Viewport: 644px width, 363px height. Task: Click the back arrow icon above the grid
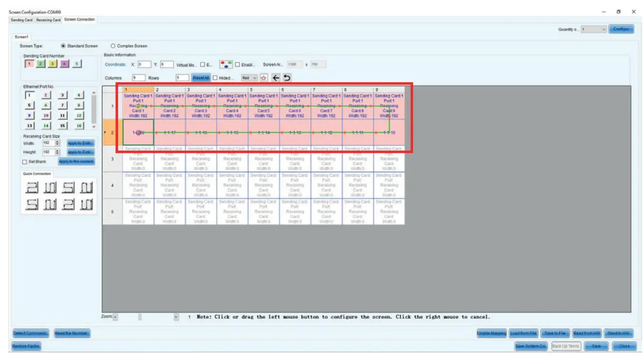point(276,78)
